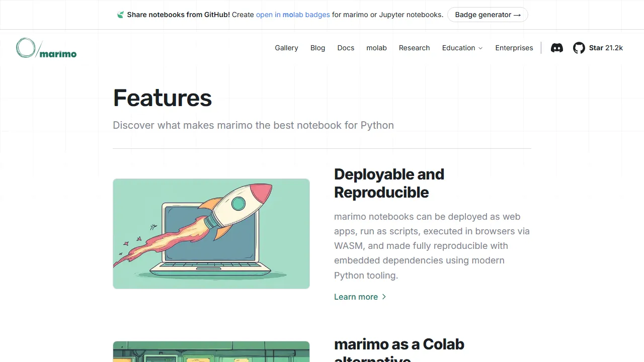Click the green leaf icon in banner
This screenshot has width=644, height=362.
click(x=120, y=15)
